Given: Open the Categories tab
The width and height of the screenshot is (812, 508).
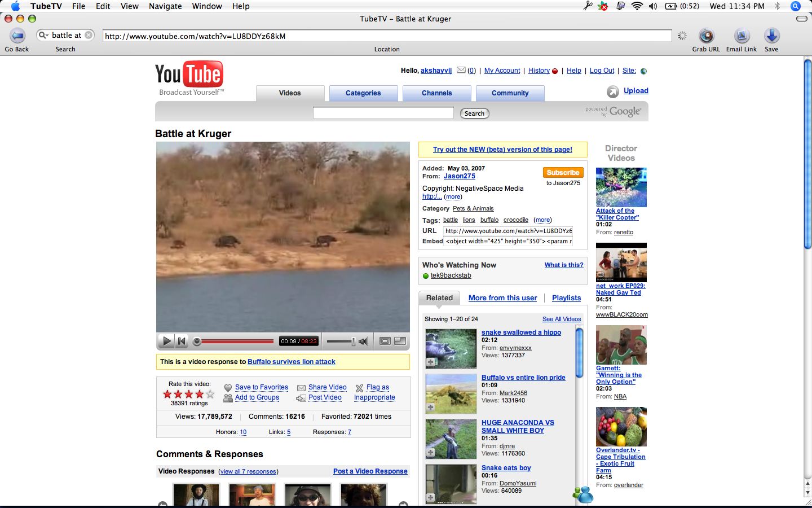Looking at the screenshot, I should pos(363,93).
